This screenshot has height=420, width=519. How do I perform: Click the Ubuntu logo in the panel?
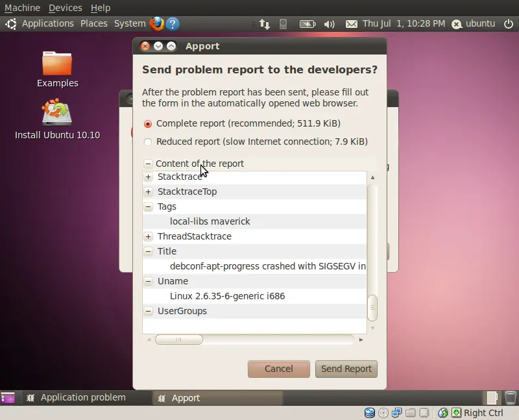(x=11, y=24)
